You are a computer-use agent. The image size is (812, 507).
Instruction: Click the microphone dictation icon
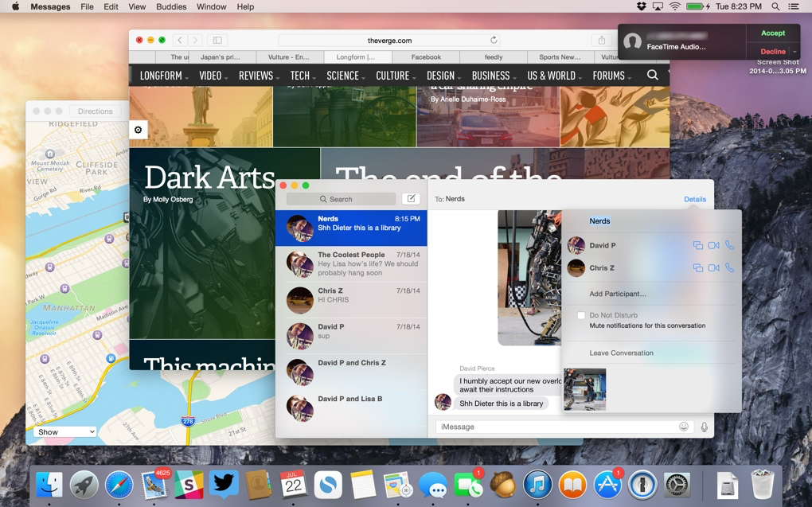pos(705,427)
